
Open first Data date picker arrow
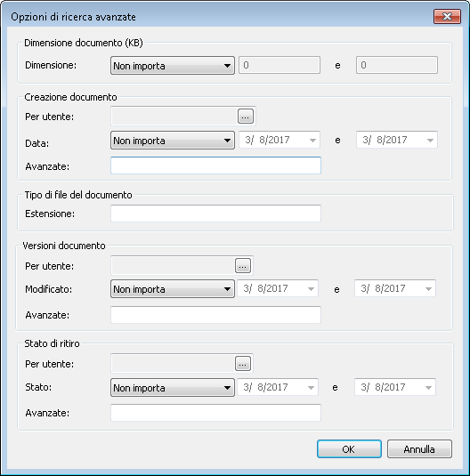(312, 141)
